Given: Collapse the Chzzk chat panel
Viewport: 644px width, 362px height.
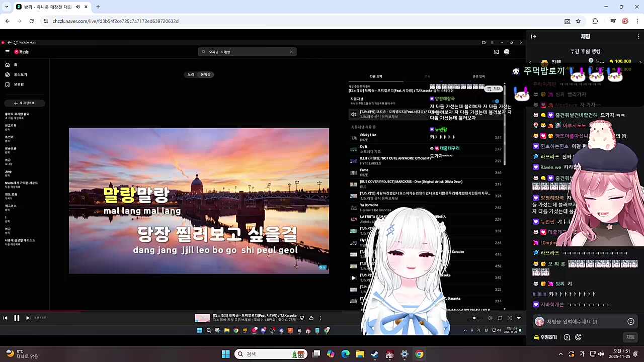Looking at the screenshot, I should 534,36.
